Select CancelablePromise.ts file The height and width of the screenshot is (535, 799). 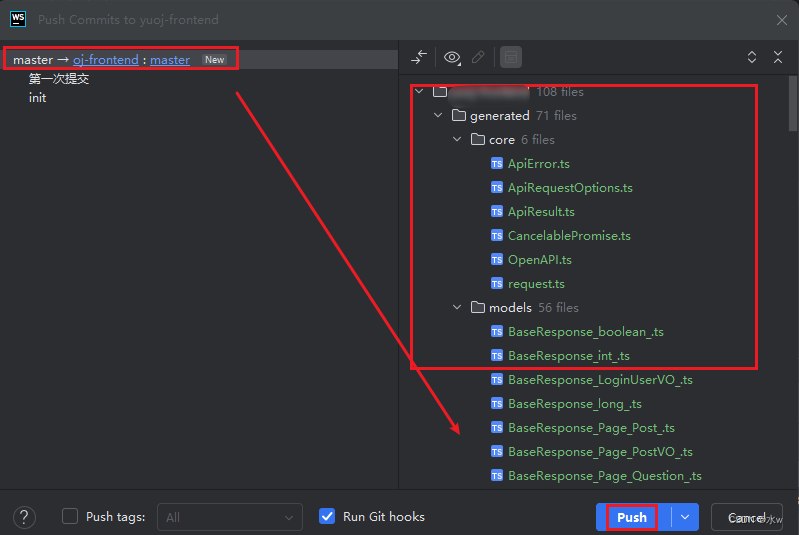(x=569, y=235)
